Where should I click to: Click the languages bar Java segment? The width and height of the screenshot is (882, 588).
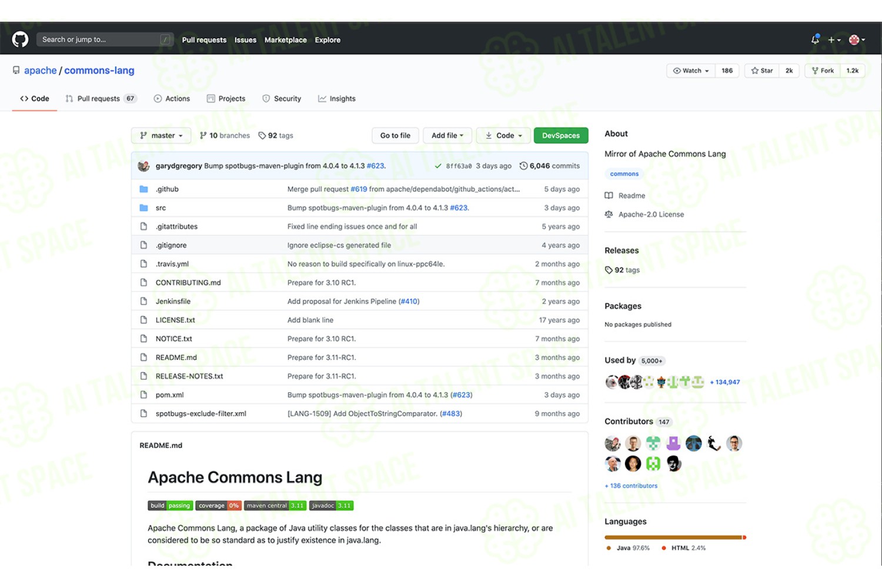673,537
